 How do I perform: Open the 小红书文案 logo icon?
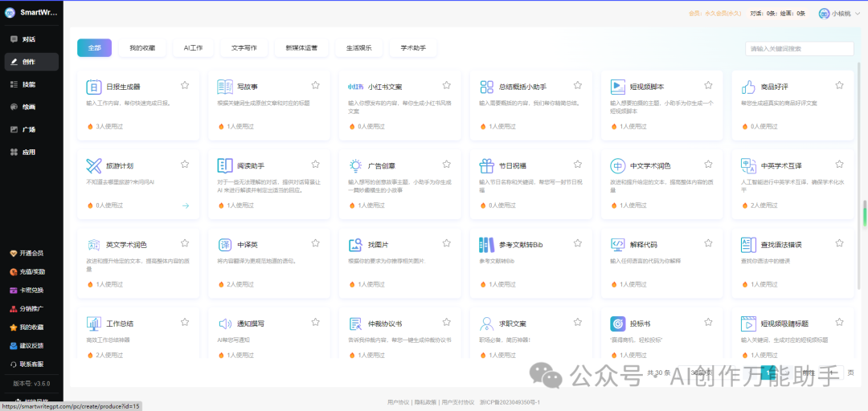(355, 87)
